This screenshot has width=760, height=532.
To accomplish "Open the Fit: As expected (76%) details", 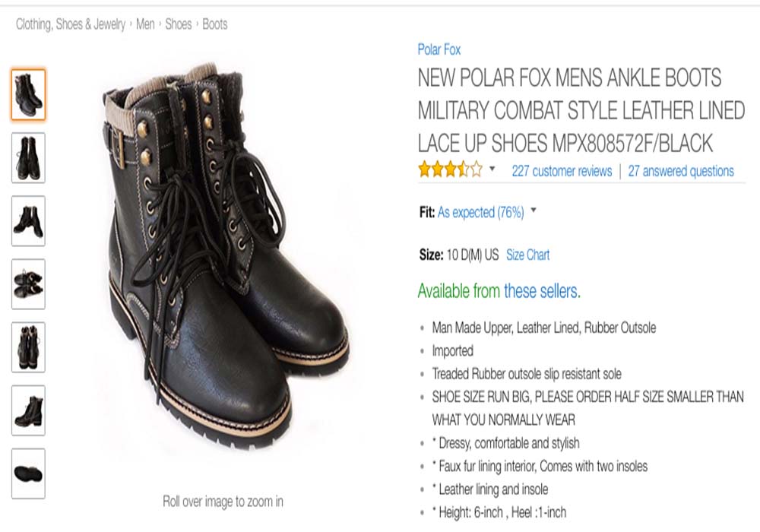I will [x=480, y=213].
